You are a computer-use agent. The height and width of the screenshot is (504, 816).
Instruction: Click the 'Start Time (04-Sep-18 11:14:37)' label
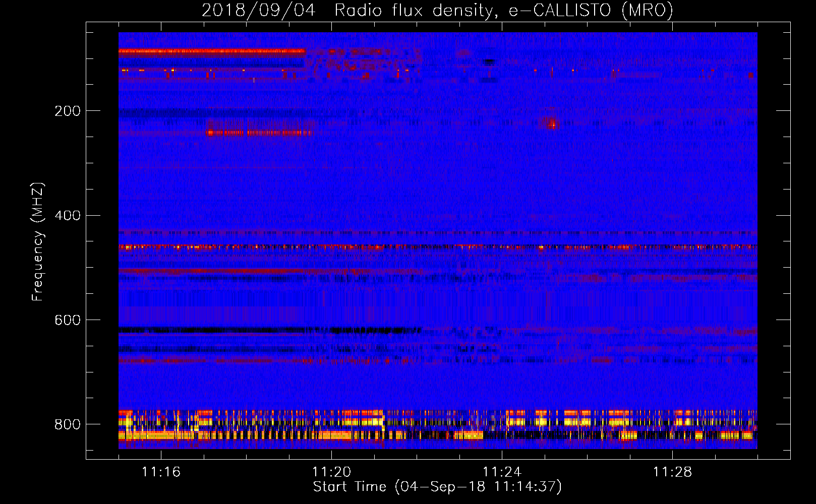pyautogui.click(x=437, y=487)
